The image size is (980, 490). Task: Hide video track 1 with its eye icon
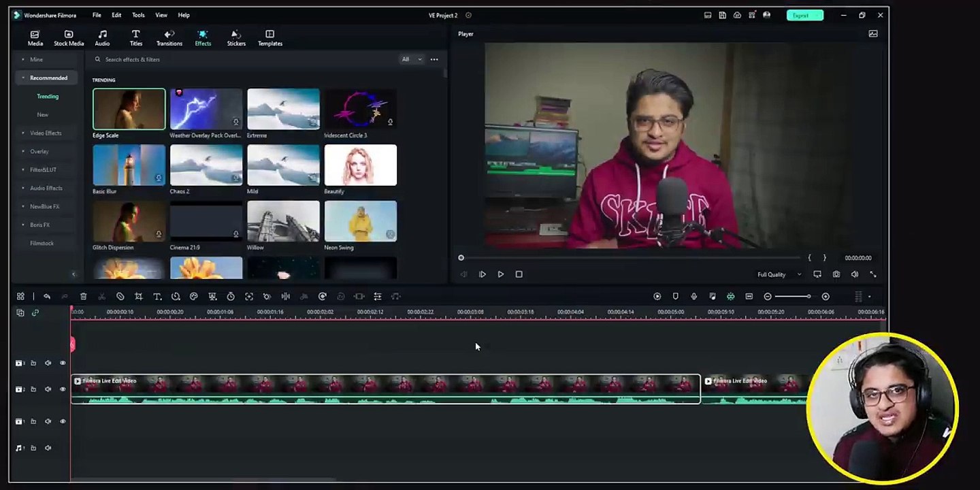[63, 421]
